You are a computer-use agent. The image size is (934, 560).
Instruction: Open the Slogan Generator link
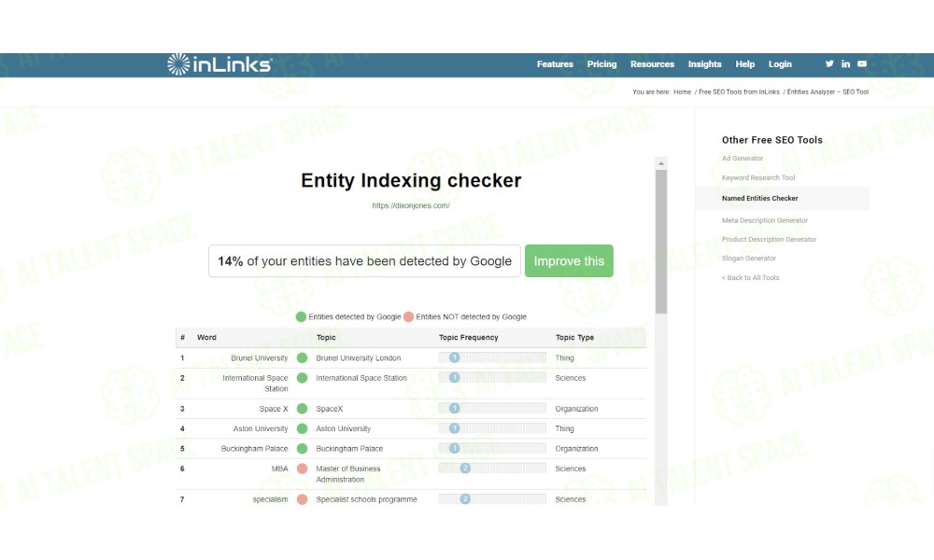click(749, 259)
